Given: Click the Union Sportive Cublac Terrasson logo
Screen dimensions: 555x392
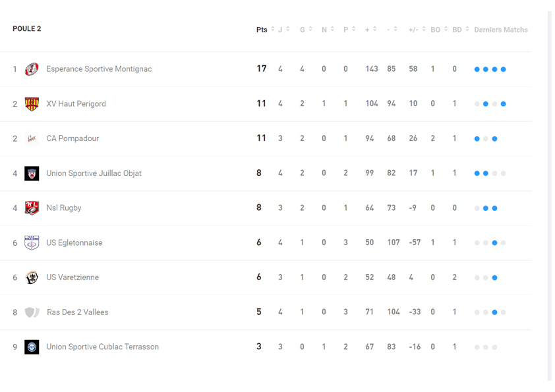Looking at the screenshot, I should click(x=32, y=347).
